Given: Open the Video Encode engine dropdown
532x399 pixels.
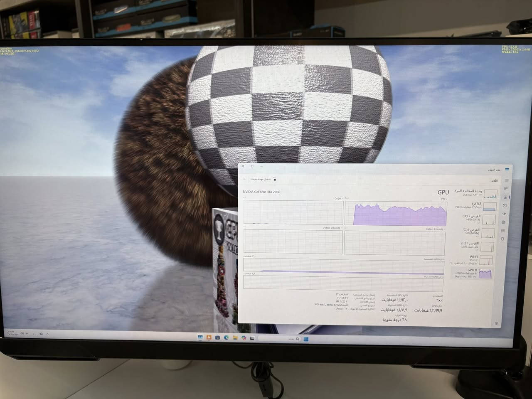Looking at the screenshot, I should coord(436,229).
